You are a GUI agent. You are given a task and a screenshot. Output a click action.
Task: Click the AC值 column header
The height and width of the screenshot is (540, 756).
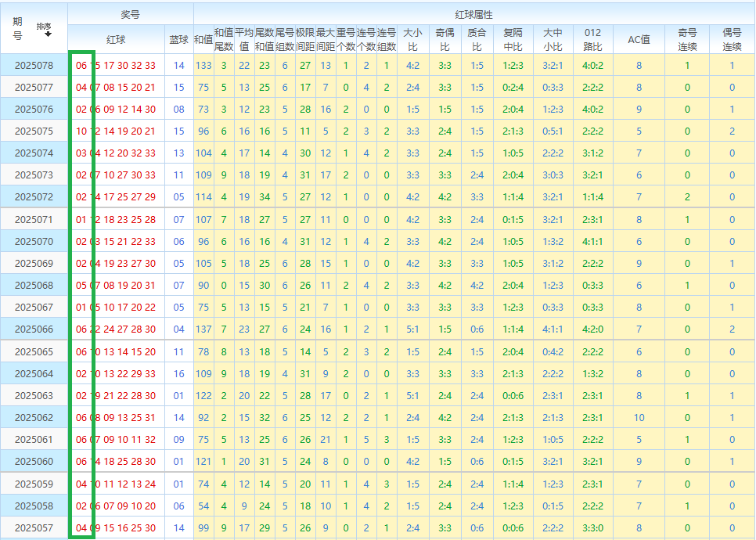(x=639, y=40)
